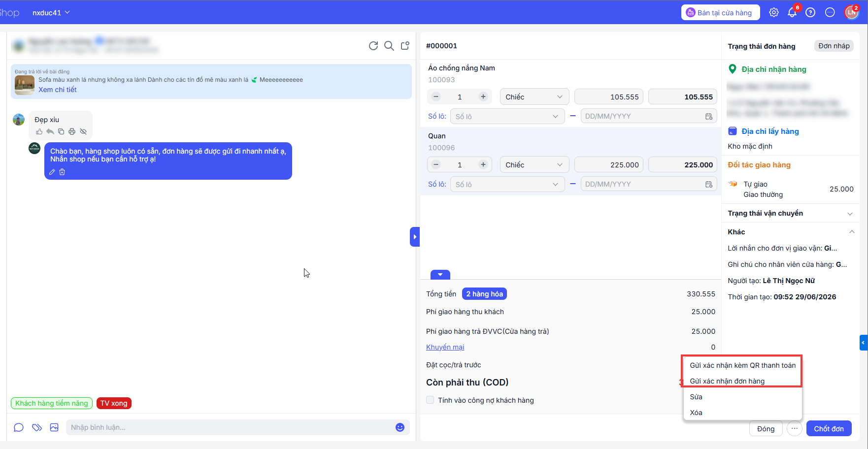The image size is (868, 449).
Task: Open the search icon in chat header
Action: click(389, 46)
